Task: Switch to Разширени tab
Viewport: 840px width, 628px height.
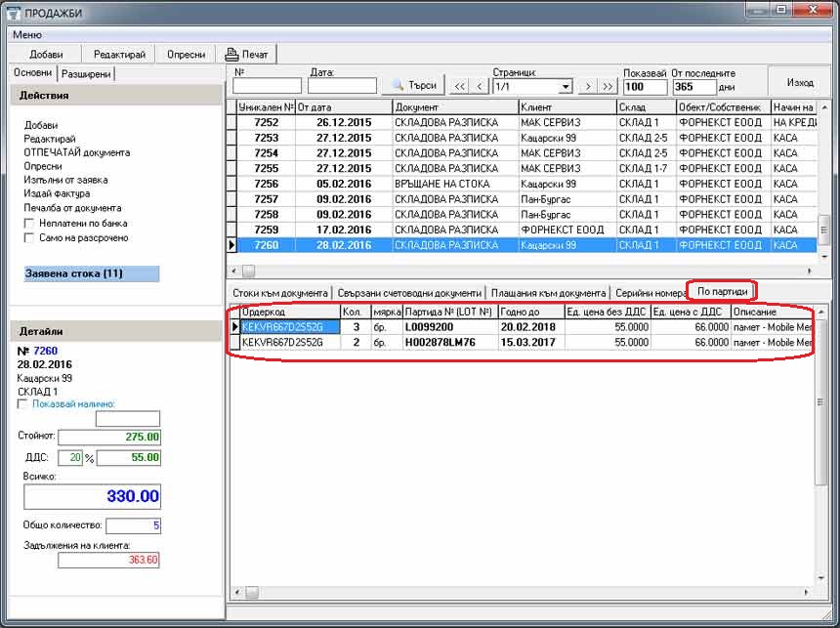Action: pyautogui.click(x=86, y=74)
